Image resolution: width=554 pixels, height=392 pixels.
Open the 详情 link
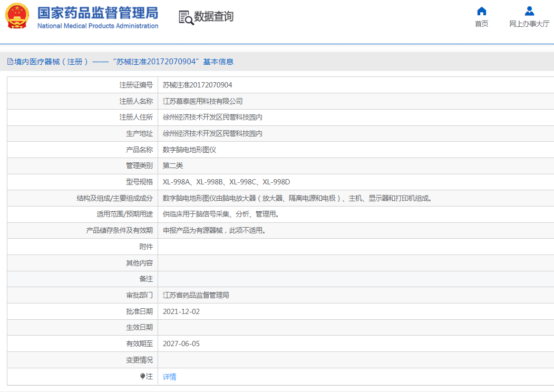170,377
